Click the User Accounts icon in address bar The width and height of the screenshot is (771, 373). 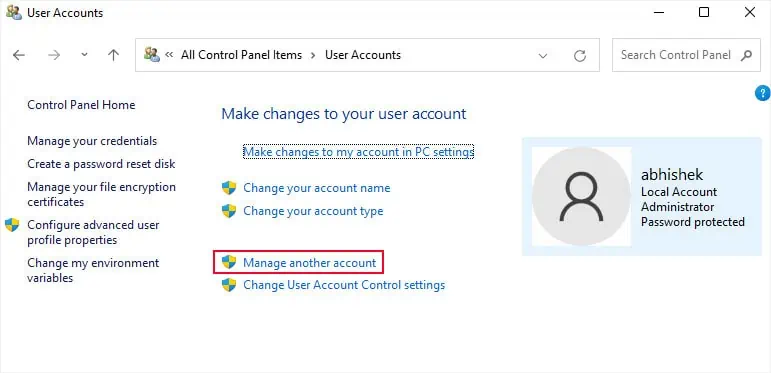coord(151,54)
